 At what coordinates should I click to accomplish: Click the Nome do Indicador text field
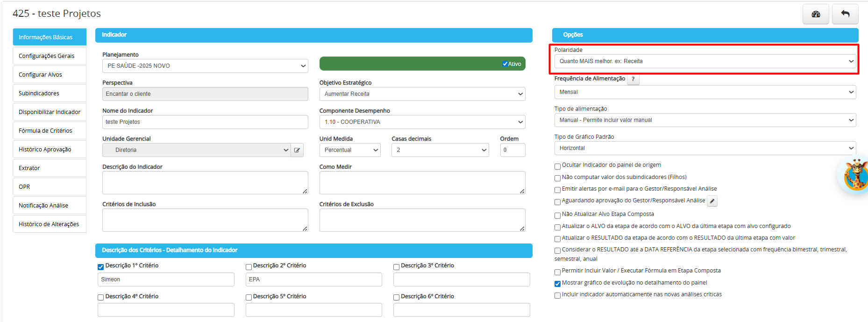205,122
